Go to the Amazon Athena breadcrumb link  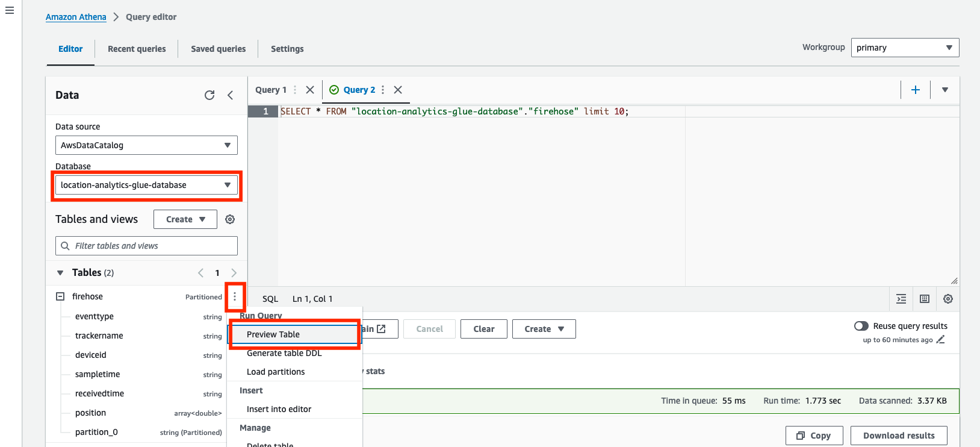tap(76, 17)
